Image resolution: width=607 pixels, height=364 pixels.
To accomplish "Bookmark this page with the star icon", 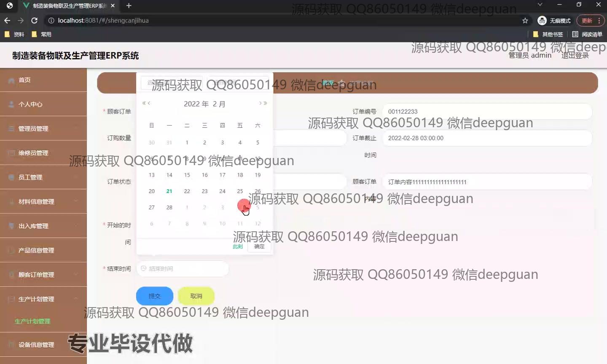I will coord(525,20).
